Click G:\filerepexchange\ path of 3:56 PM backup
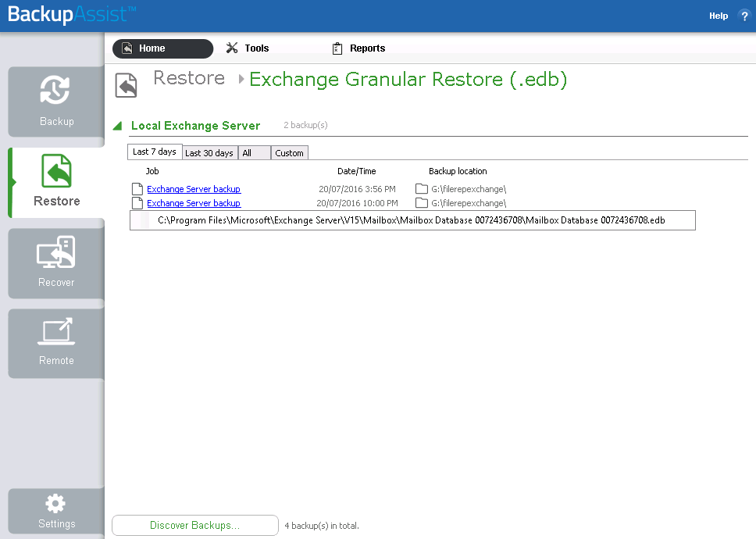Screen dimensions: 756x539 (x=469, y=189)
